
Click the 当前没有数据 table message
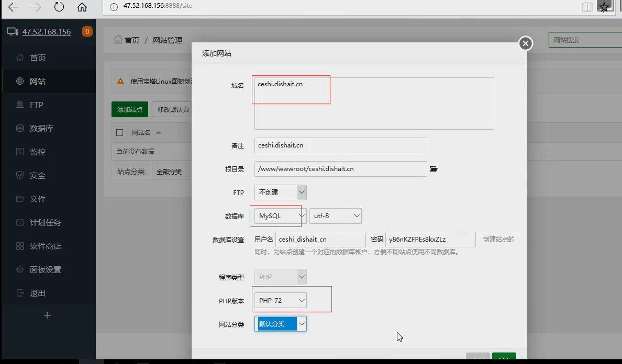[x=135, y=151]
